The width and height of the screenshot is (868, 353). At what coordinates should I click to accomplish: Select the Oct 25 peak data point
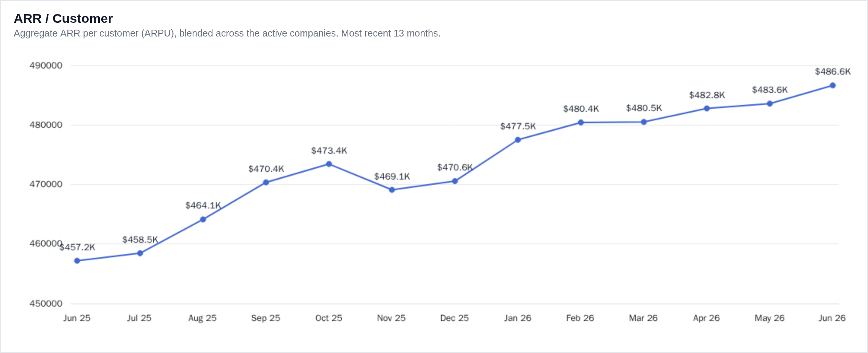pyautogui.click(x=329, y=164)
